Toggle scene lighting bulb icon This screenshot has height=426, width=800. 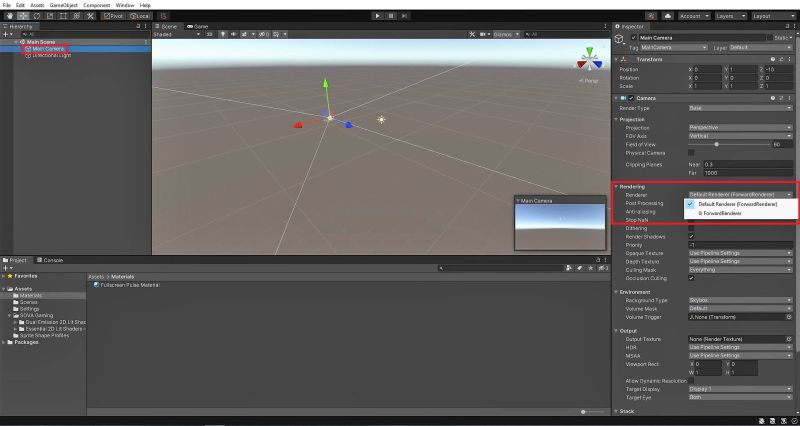(x=223, y=34)
